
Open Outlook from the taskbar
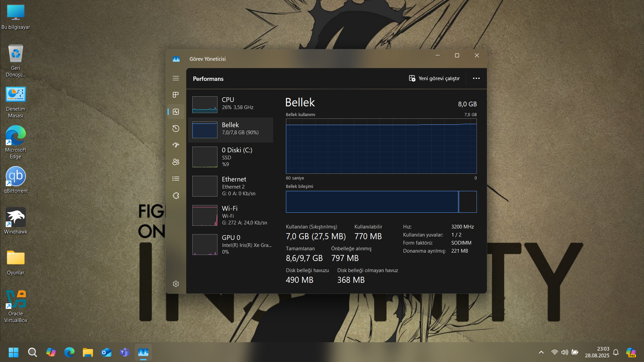click(x=106, y=352)
